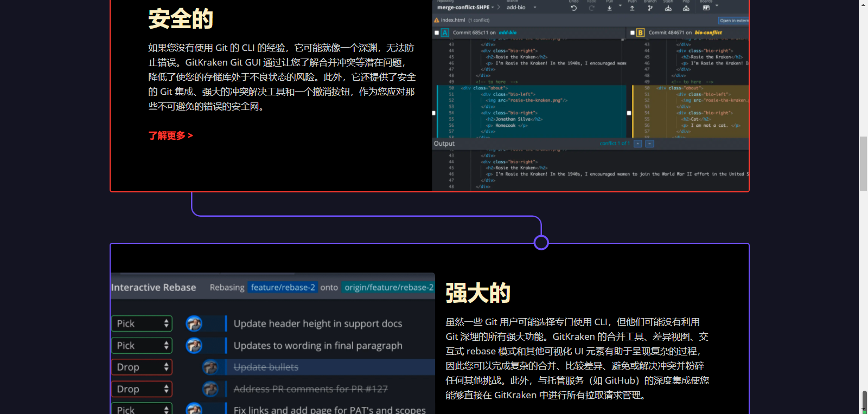Click the 'Open in external' button
868x414 pixels.
point(733,21)
